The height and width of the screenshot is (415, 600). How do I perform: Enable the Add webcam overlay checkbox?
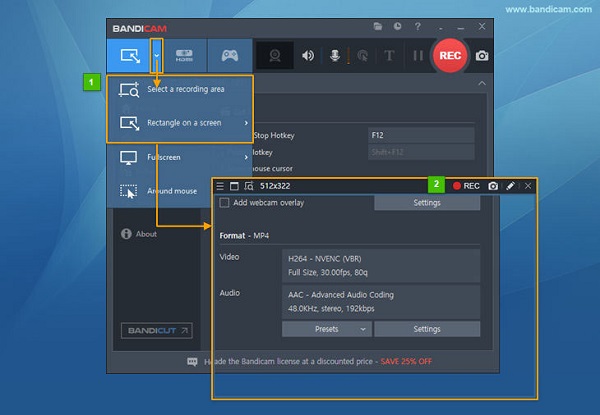click(x=224, y=203)
